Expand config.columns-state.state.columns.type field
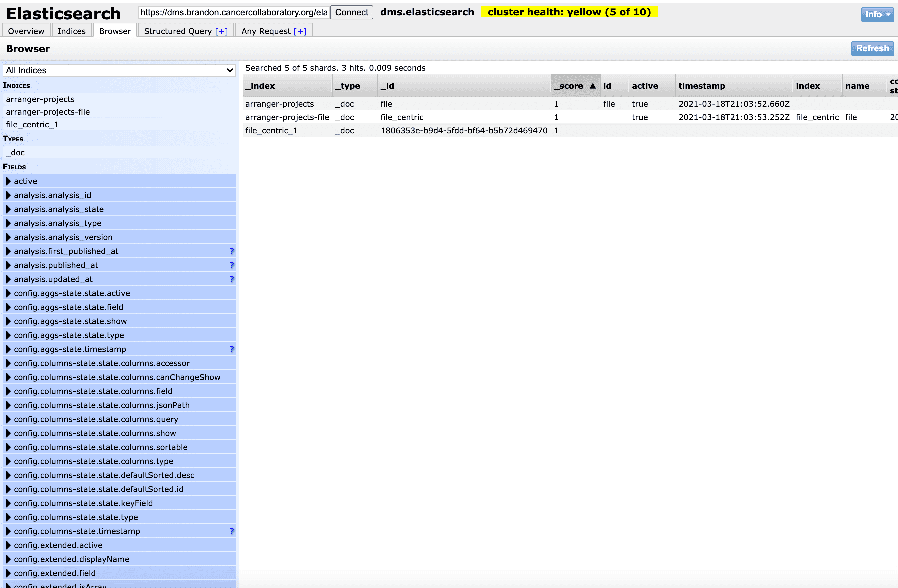The height and width of the screenshot is (588, 898). click(8, 461)
